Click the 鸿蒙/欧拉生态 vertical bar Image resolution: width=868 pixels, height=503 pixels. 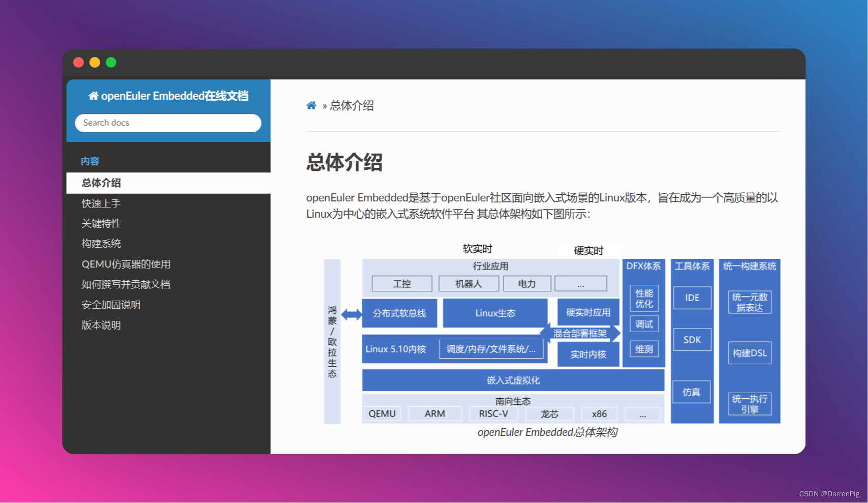[x=332, y=341]
